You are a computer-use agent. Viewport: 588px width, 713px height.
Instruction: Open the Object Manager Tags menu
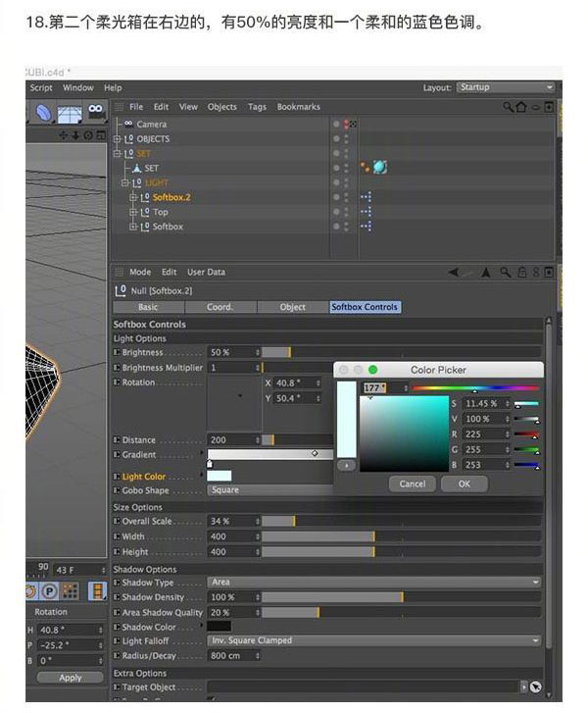click(x=257, y=107)
